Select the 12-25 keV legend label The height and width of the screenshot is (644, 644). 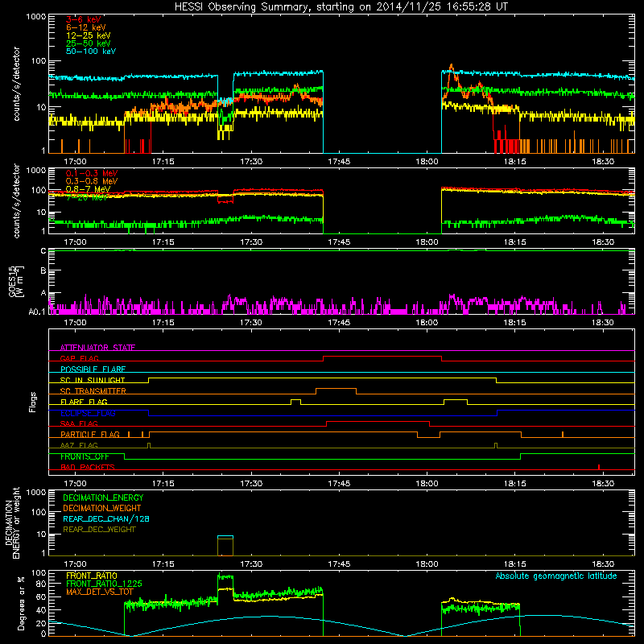click(89, 35)
